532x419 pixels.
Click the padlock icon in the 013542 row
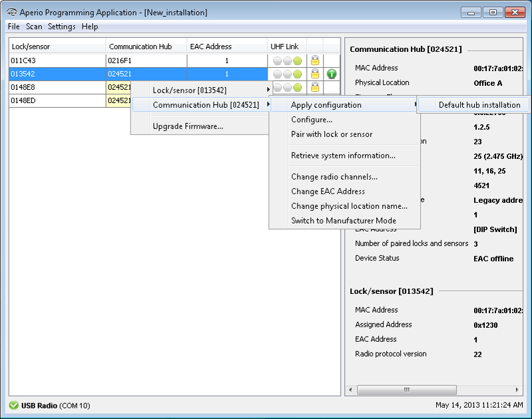click(x=315, y=74)
